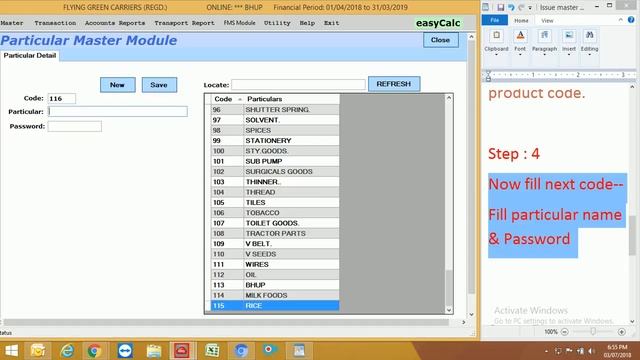Select the Particular Detail tab

tap(30, 55)
